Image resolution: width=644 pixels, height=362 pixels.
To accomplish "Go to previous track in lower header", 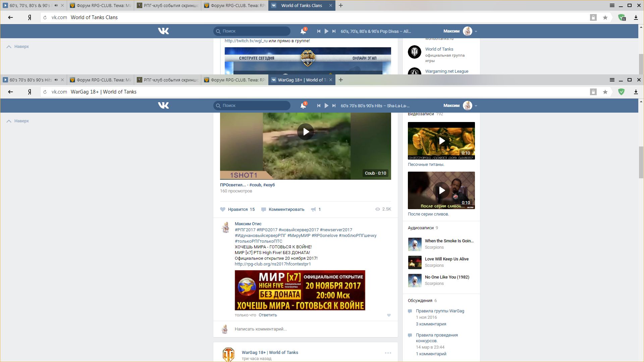I will tap(319, 106).
